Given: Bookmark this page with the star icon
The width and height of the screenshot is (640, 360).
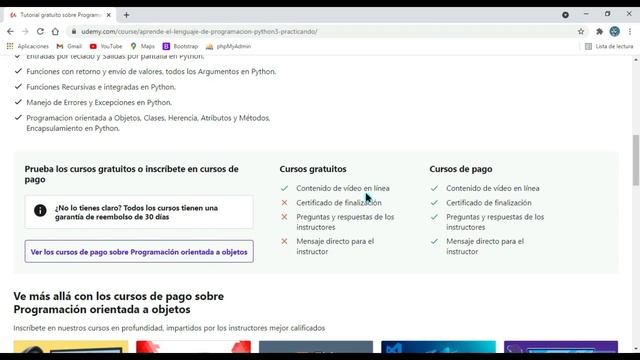Looking at the screenshot, I should (x=581, y=31).
